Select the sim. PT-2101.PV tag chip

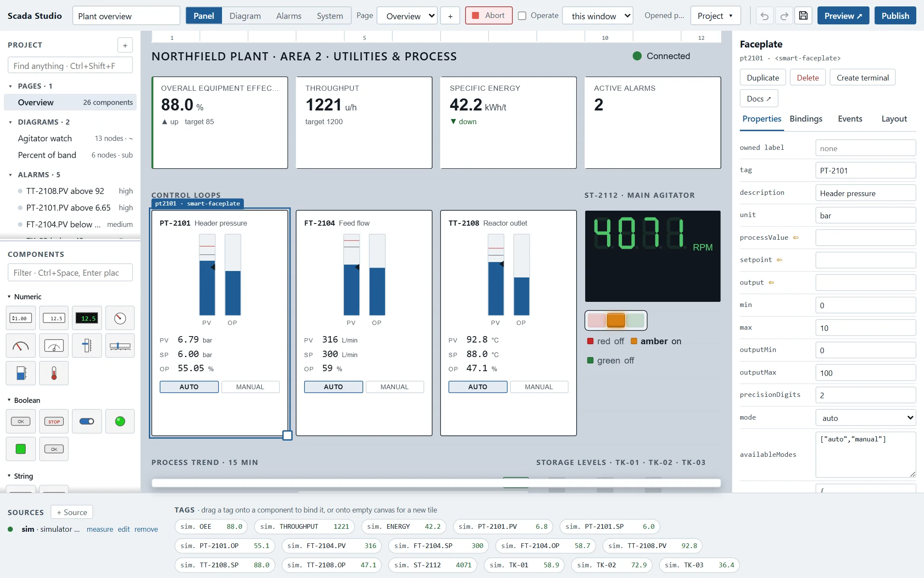click(503, 527)
